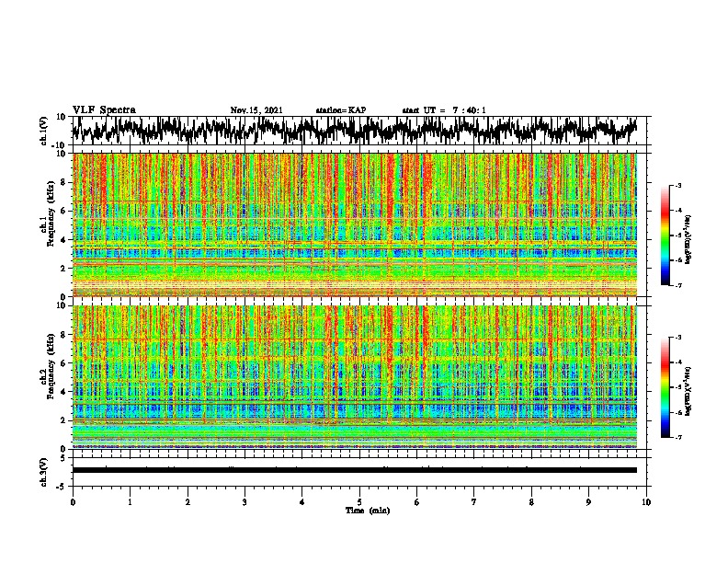Click time axis tick label "2"

pos(188,502)
